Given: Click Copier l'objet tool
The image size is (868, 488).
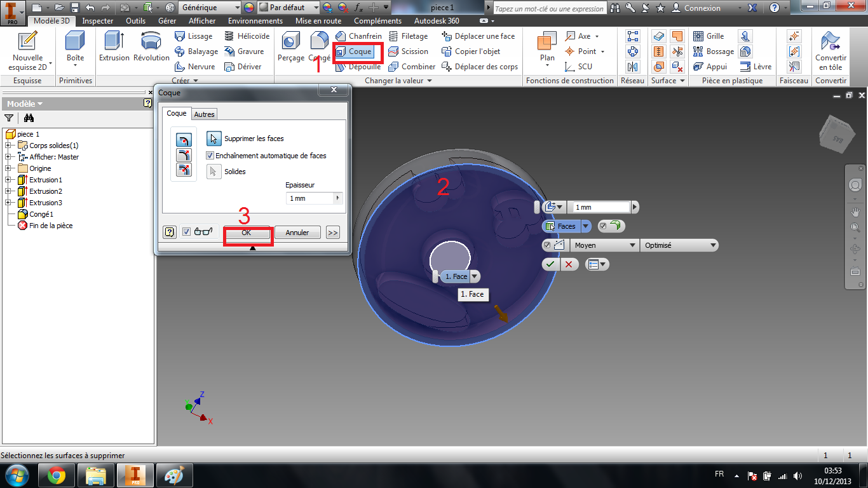Looking at the screenshot, I should [x=471, y=51].
